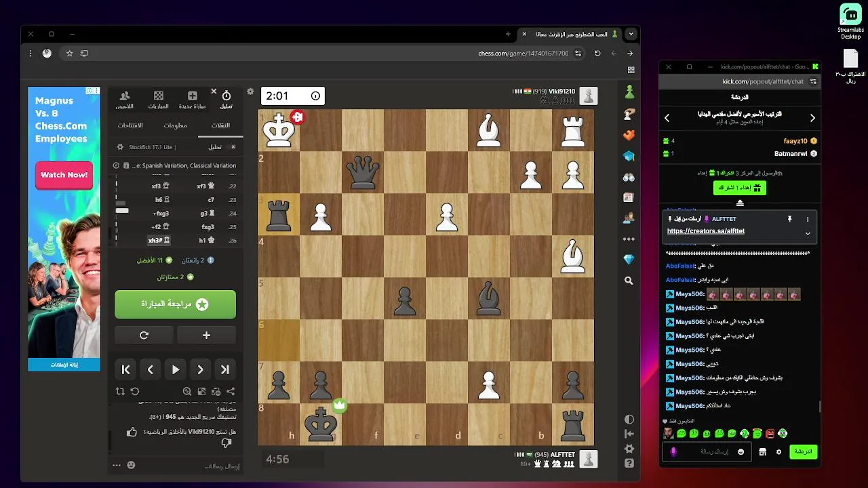Click the new game plus button
This screenshot has height=488, width=868.
[206, 335]
